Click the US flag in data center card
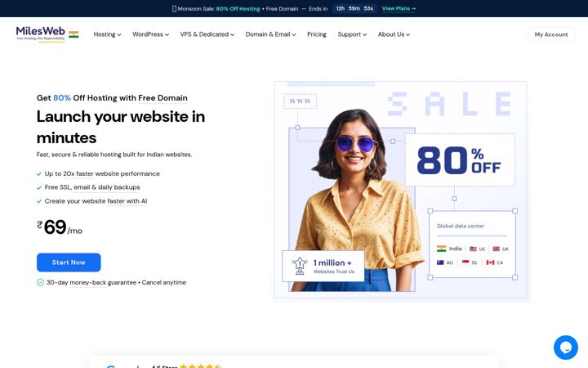Viewport: 588px width, 368px height. pyautogui.click(x=473, y=249)
